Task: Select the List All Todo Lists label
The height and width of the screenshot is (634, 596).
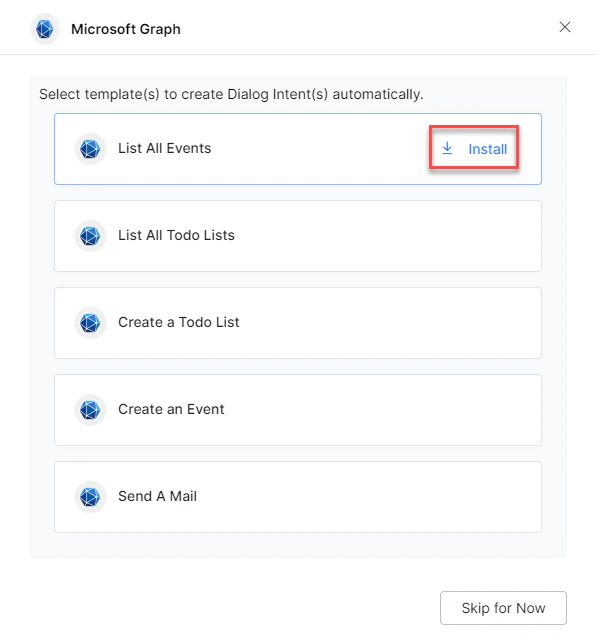Action: pos(176,235)
